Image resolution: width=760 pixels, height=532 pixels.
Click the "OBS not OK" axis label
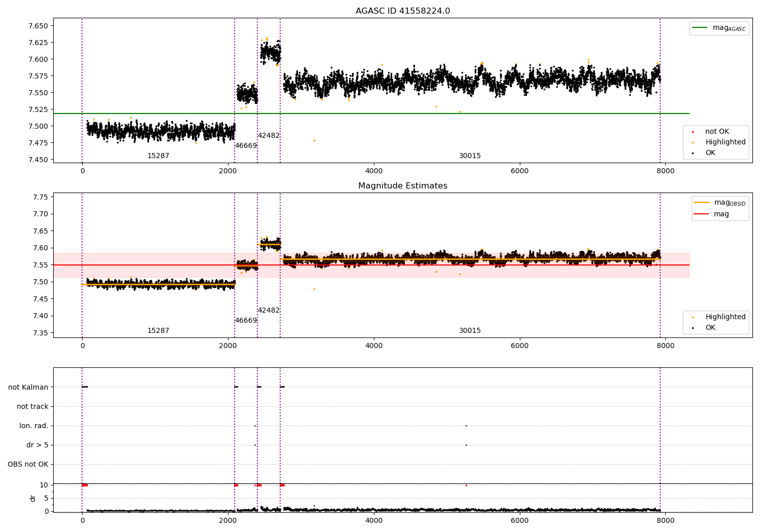point(28,464)
